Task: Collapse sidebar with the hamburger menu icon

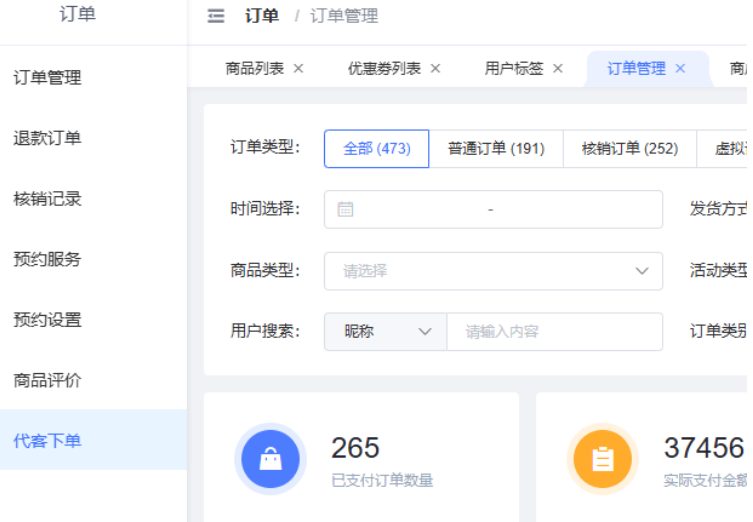Action: click(x=216, y=16)
